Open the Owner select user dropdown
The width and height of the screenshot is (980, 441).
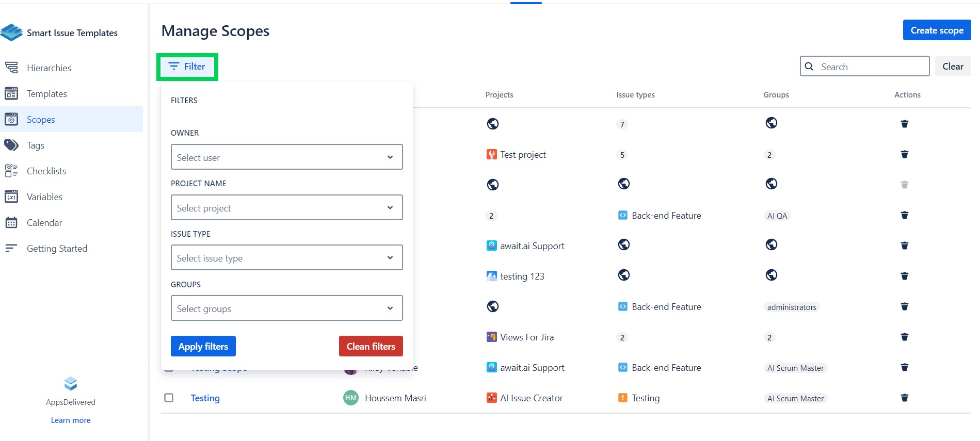coord(286,157)
